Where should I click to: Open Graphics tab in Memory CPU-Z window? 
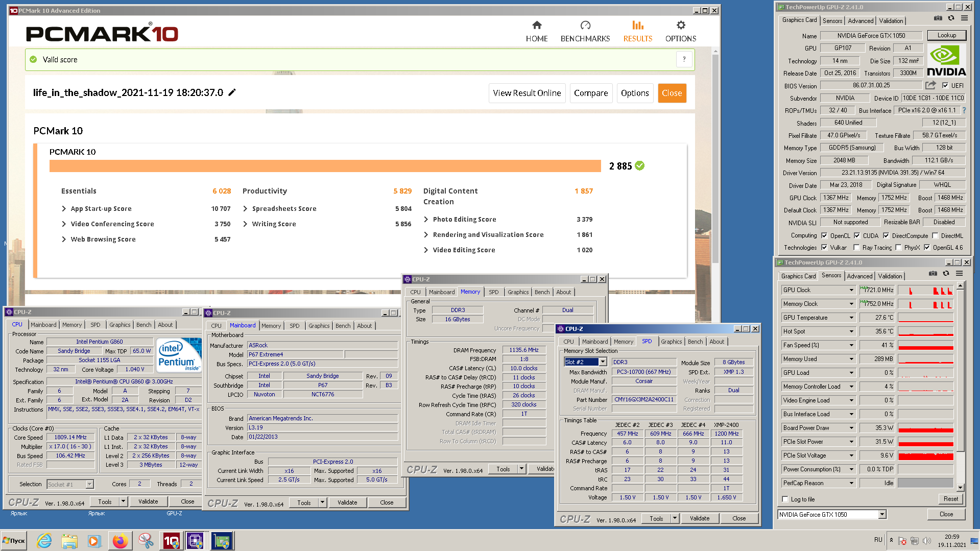tap(518, 292)
